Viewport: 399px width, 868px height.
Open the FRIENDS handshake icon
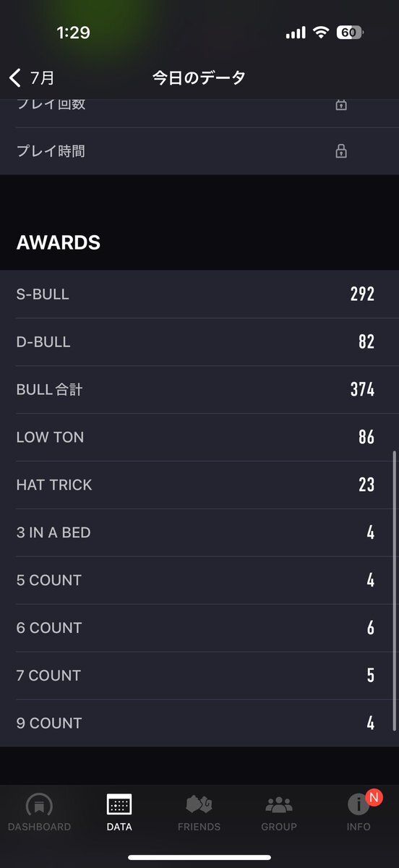click(199, 804)
